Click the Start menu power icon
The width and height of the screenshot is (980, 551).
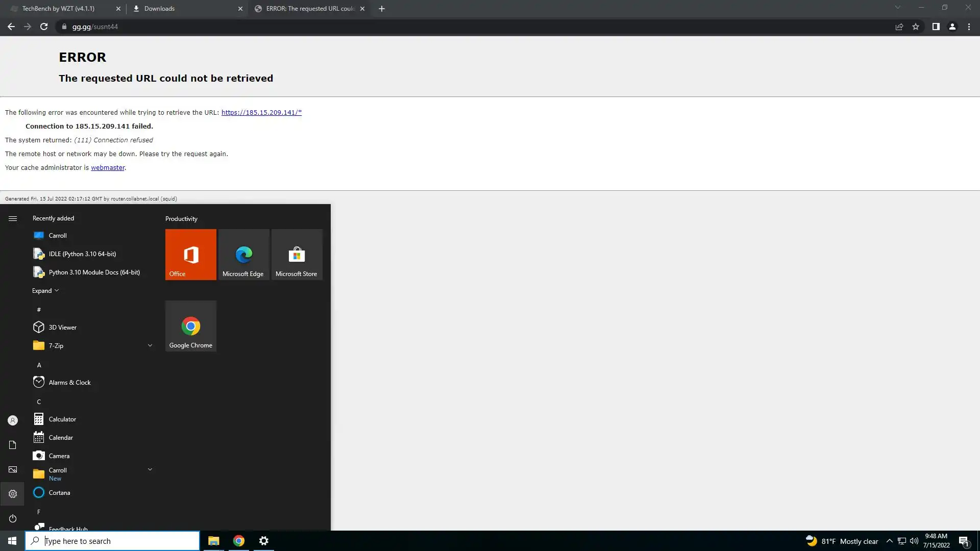pos(13,518)
